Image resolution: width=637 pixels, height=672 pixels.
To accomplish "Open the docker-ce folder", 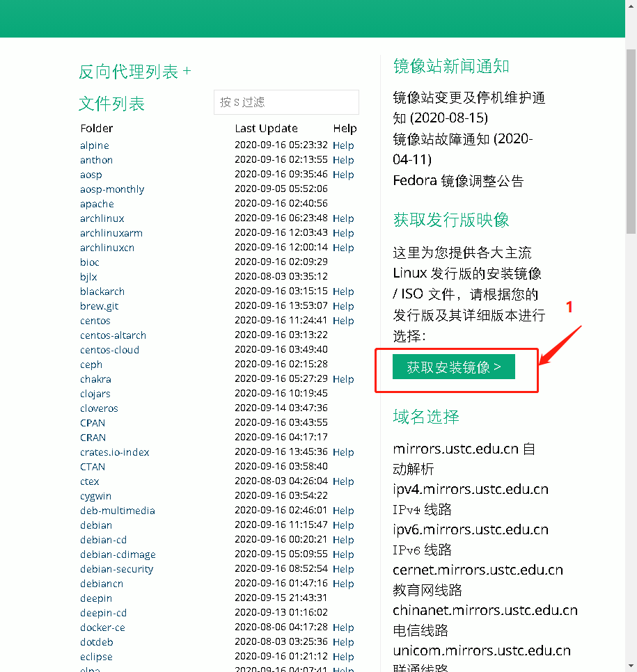I will tap(102, 627).
